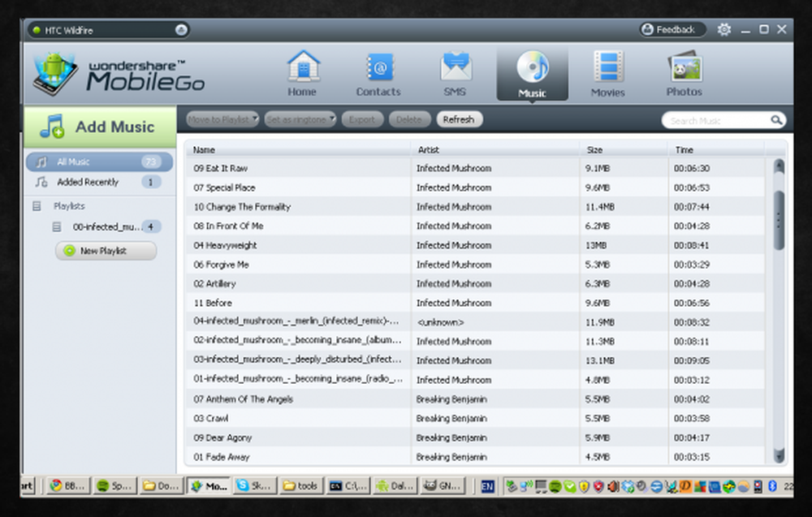Image resolution: width=812 pixels, height=517 pixels.
Task: Expand the Set as ringtone dropdown
Action: click(300, 119)
